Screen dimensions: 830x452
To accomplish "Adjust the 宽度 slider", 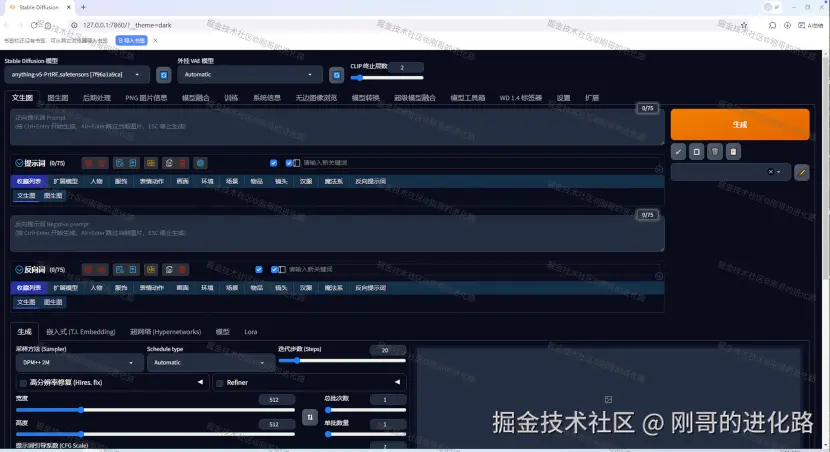I will click(x=155, y=410).
